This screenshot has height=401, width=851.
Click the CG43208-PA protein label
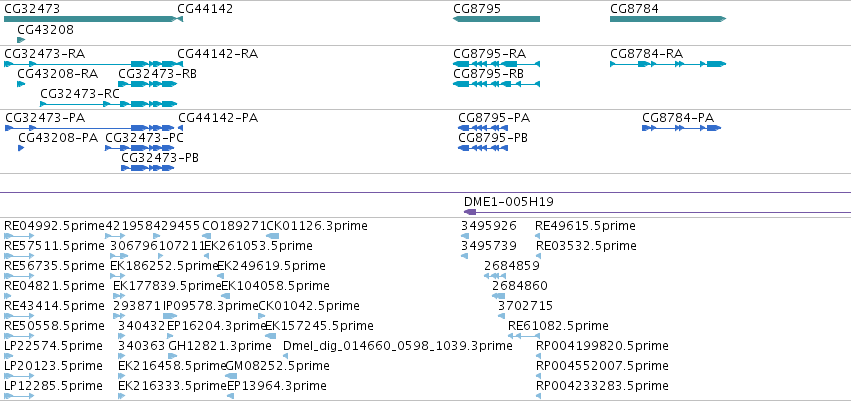(x=58, y=138)
